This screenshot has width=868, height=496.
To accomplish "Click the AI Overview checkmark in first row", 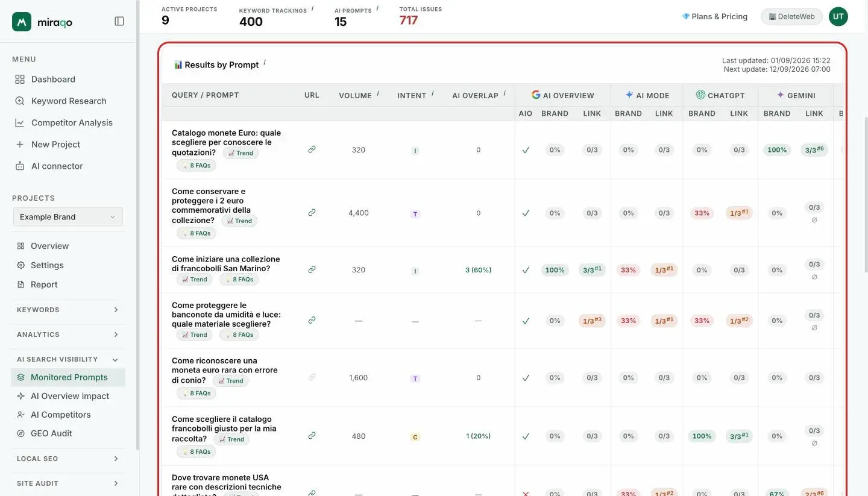I will 526,150.
